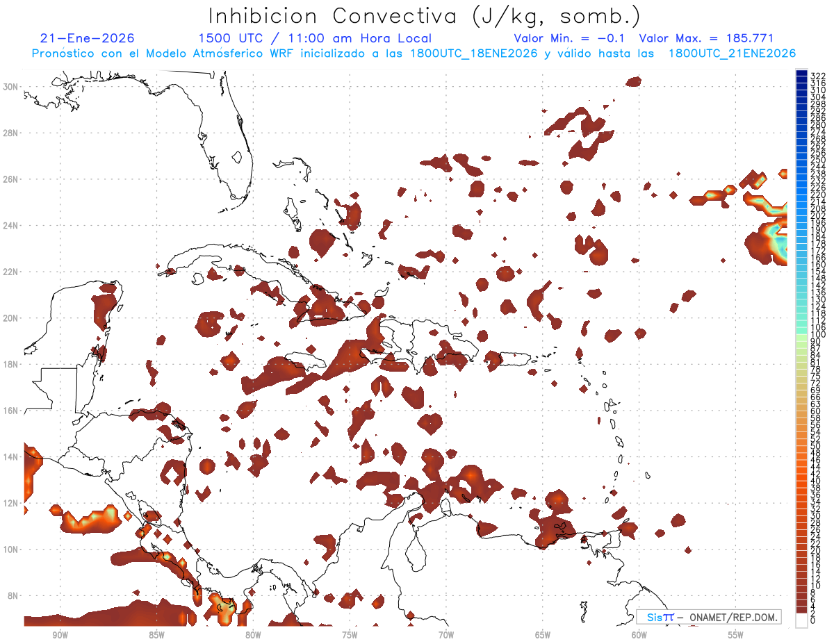Viewport: 834px width, 644px height.
Task: Click the '20N' latitude label
Action: [x=10, y=318]
